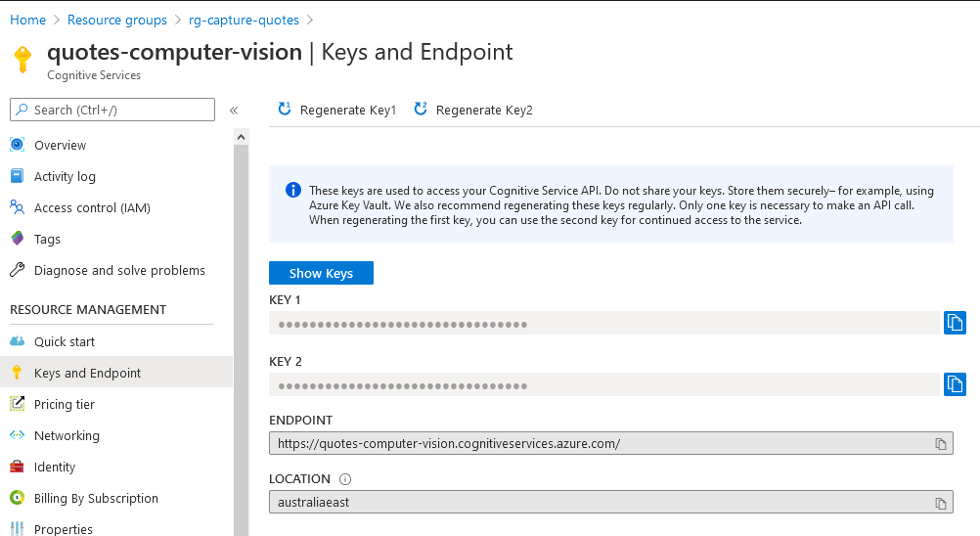The image size is (980, 536).
Task: Click the sidebar vertical scrollbar track
Action: click(242, 340)
